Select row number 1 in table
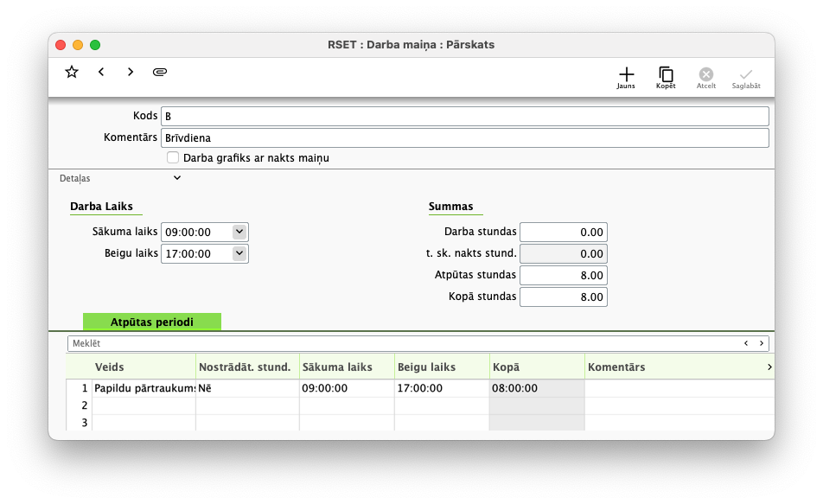The height and width of the screenshot is (504, 823). [84, 388]
